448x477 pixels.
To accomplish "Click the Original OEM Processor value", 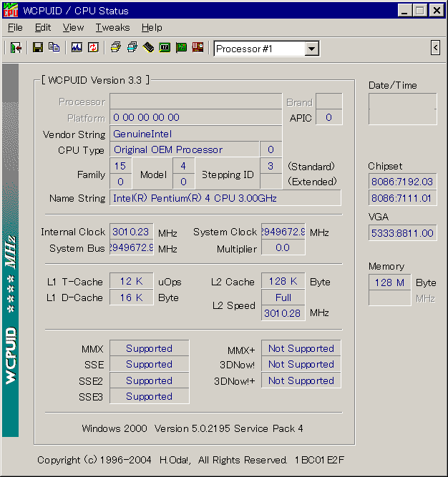I will [x=185, y=149].
